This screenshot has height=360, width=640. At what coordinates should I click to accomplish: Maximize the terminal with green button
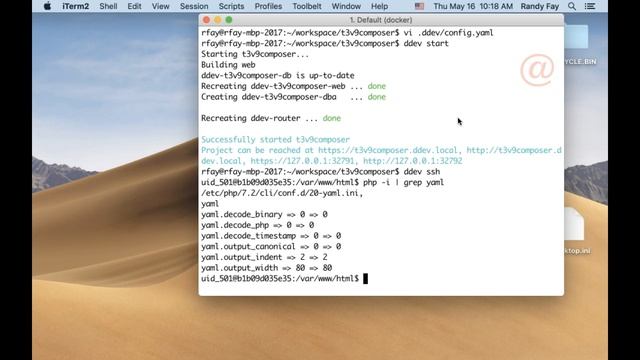[229, 20]
